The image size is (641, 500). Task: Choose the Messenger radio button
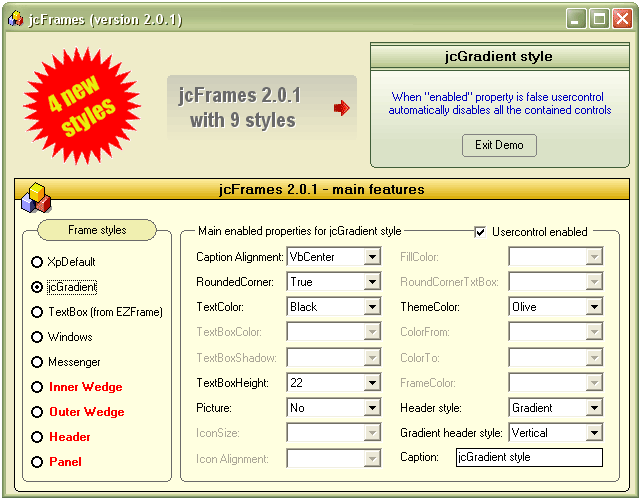click(x=37, y=362)
